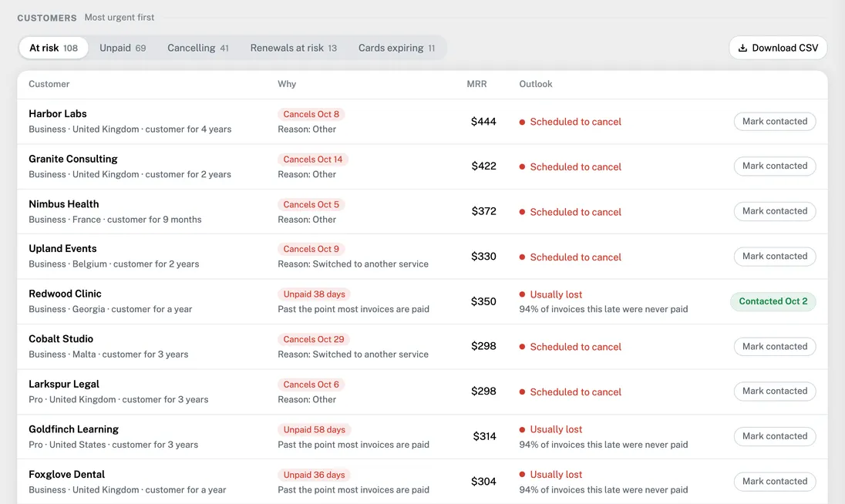Click the $314 MRR value
Viewport: 845px width, 504px height.
click(x=484, y=437)
